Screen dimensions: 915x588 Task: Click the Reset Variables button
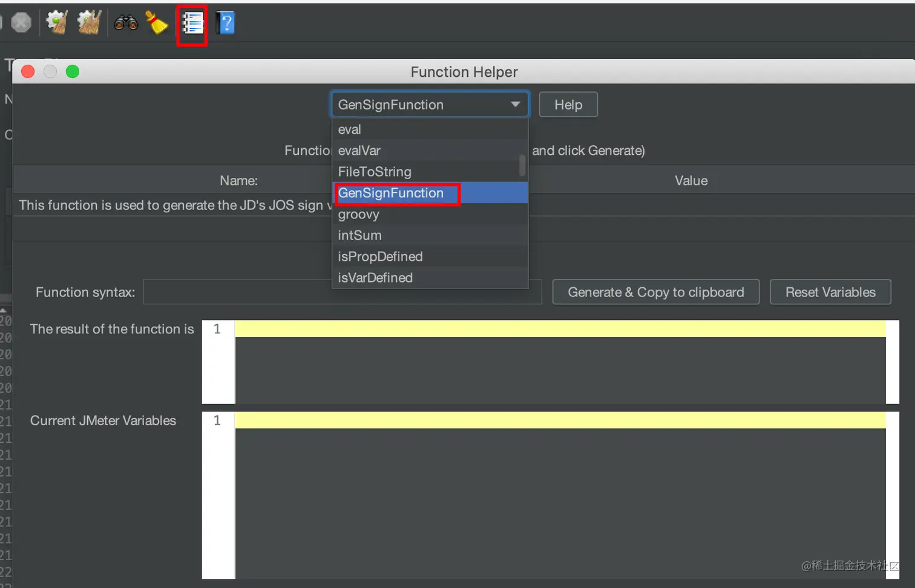point(830,292)
